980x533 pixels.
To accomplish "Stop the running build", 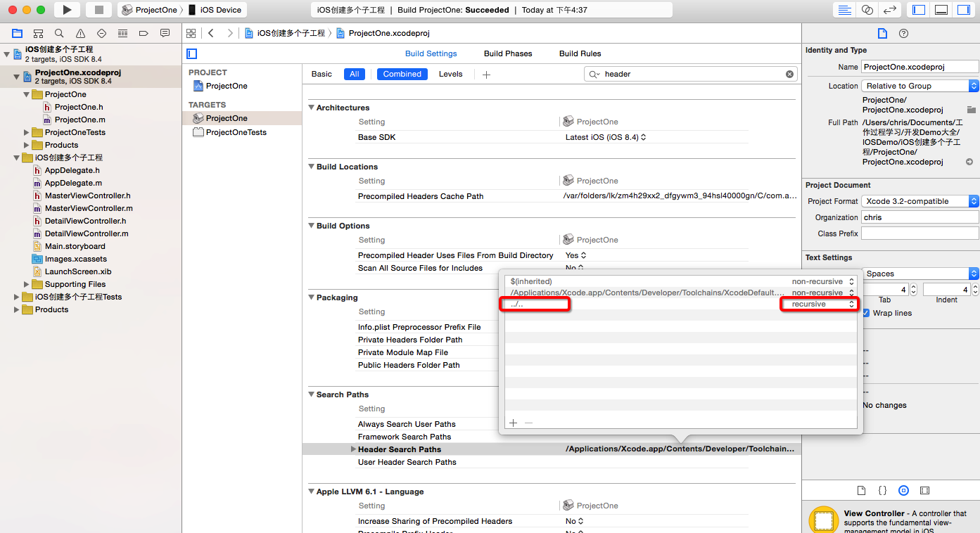I will coord(99,10).
